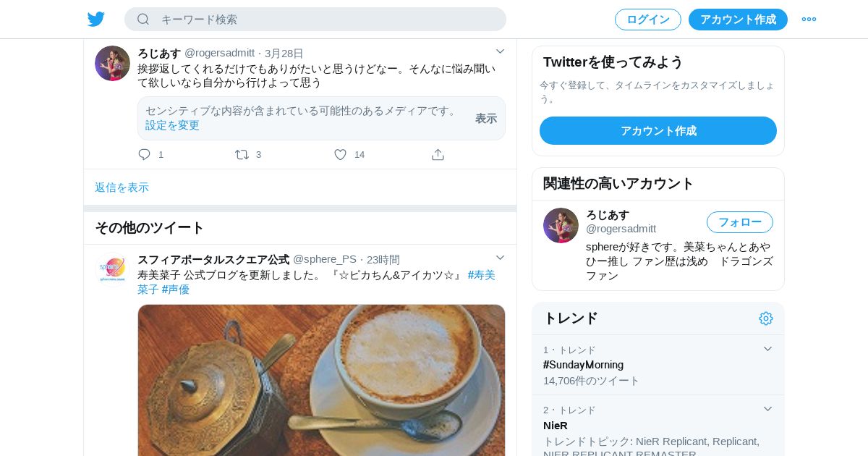The image size is (868, 456).
Task: Show the hidden sensitive media with 表示
Action: [x=486, y=118]
